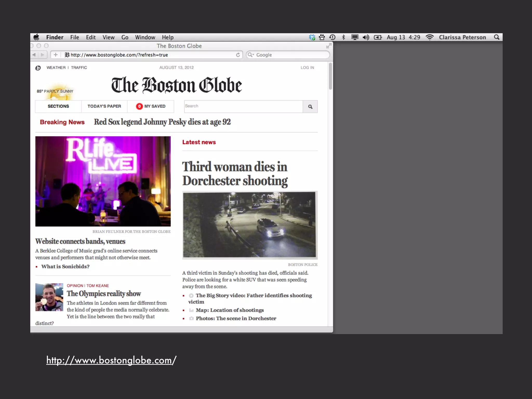Open the volume control icon
The width and height of the screenshot is (532, 399).
point(366,37)
